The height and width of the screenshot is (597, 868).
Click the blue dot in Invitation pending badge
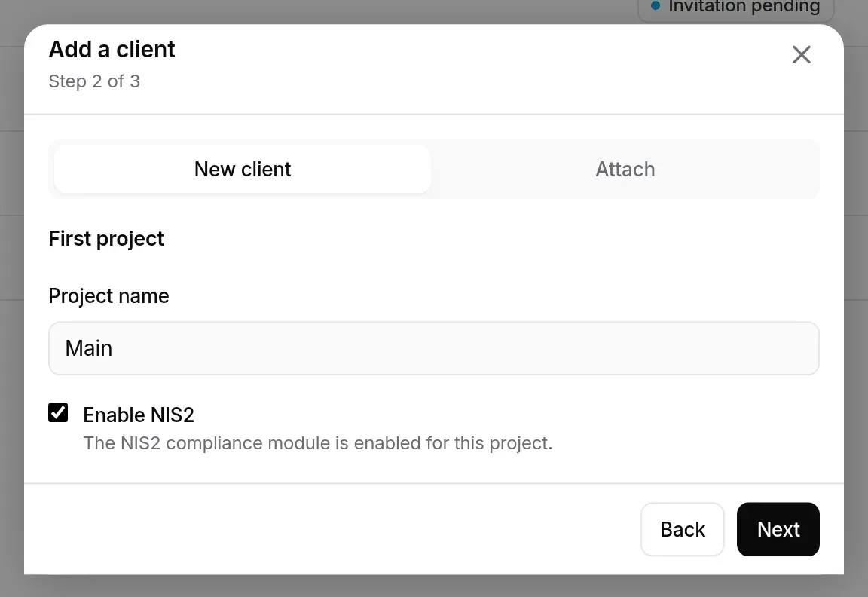pyautogui.click(x=656, y=5)
